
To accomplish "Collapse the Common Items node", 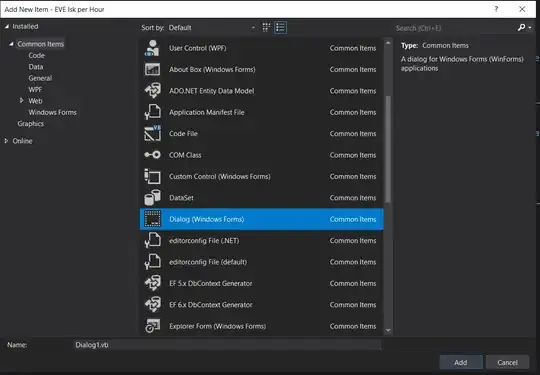I will [11, 44].
